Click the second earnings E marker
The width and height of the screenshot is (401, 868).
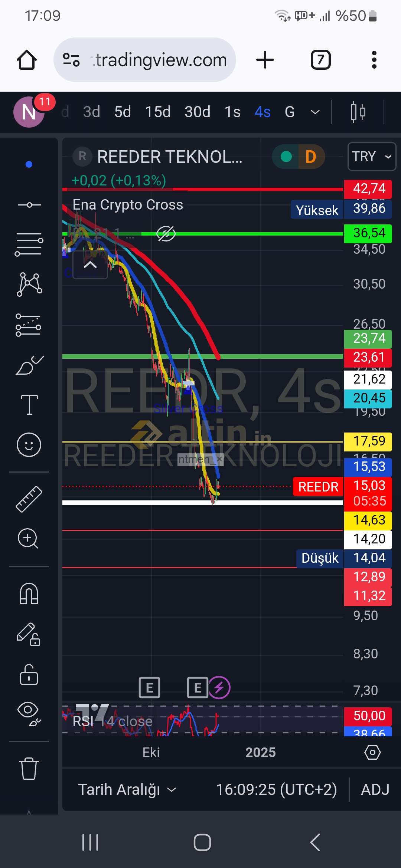coord(198,688)
